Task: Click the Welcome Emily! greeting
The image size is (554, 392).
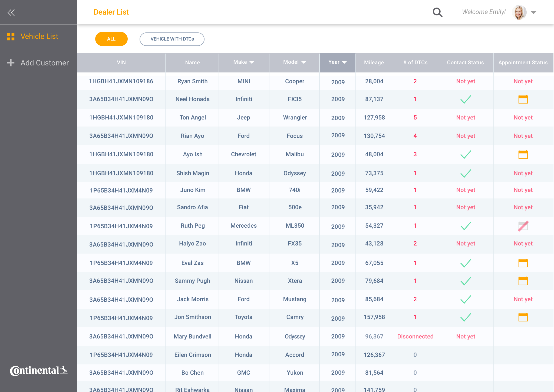Action: 484,12
